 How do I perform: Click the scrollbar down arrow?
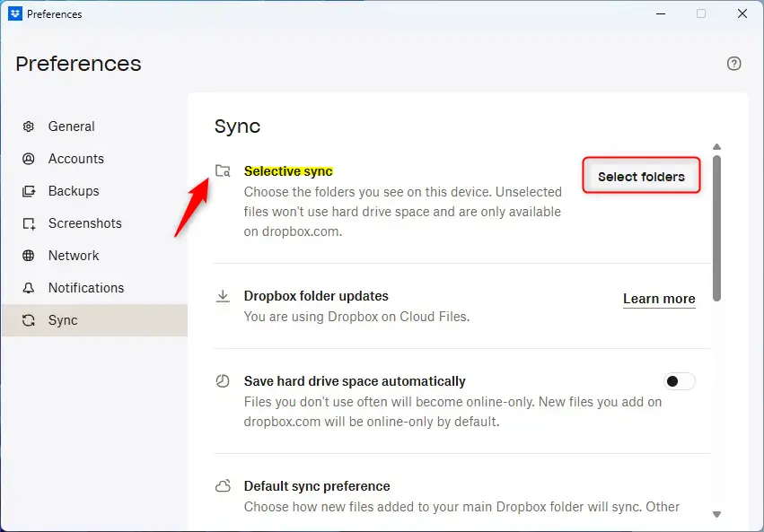point(716,514)
